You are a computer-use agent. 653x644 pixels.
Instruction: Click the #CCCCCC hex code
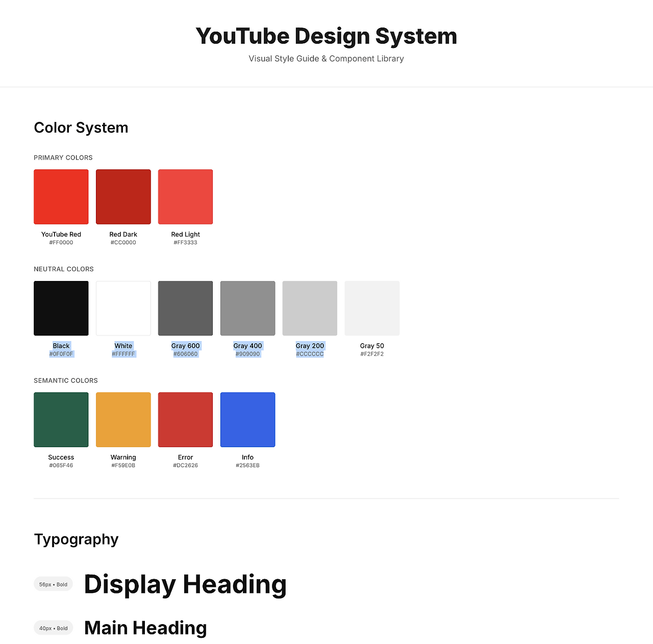coord(310,354)
